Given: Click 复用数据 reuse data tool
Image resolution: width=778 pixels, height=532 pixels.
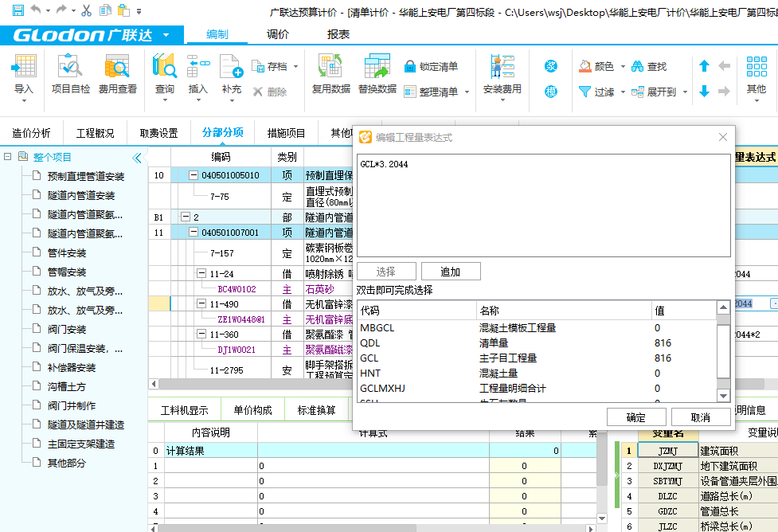Looking at the screenshot, I should [331, 74].
